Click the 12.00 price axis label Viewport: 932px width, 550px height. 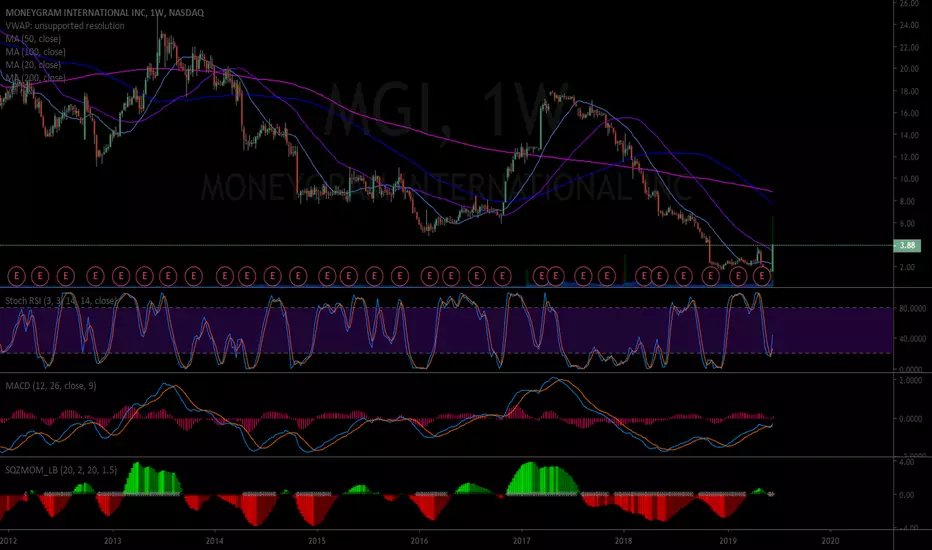(909, 157)
